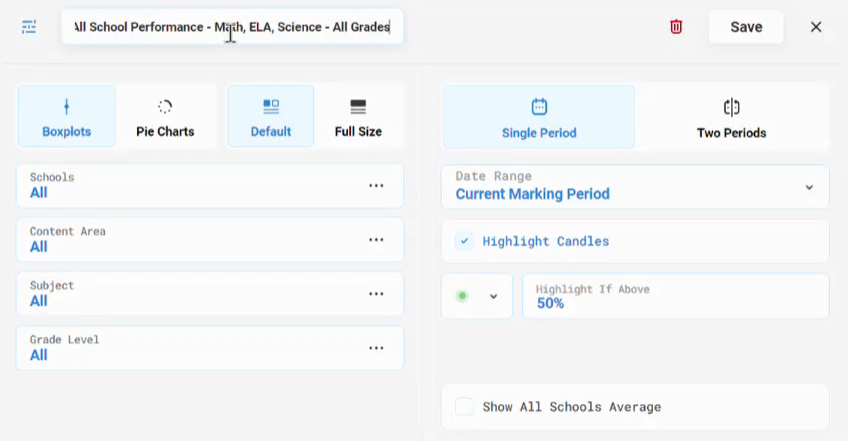The image size is (848, 441).
Task: Click the Highlight If Above percentage field
Action: point(675,296)
